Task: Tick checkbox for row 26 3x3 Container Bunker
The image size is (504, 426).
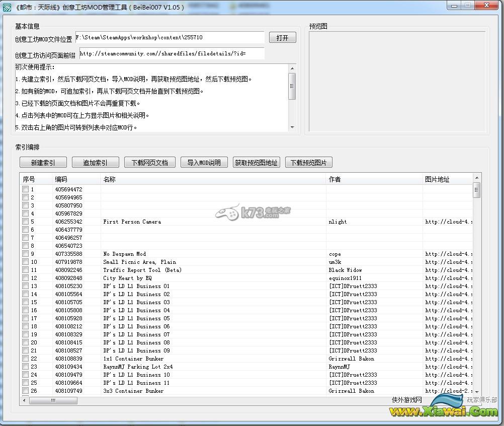Action: pos(25,391)
